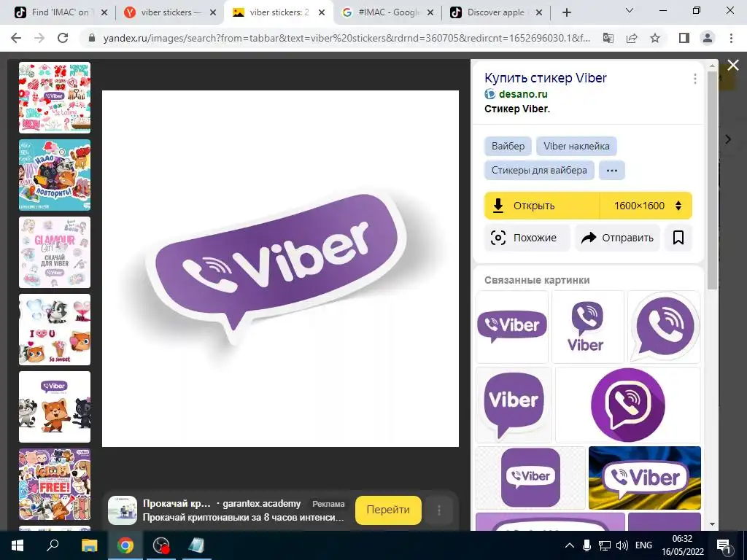
Task: Click the Перейти ad button
Action: click(x=388, y=510)
